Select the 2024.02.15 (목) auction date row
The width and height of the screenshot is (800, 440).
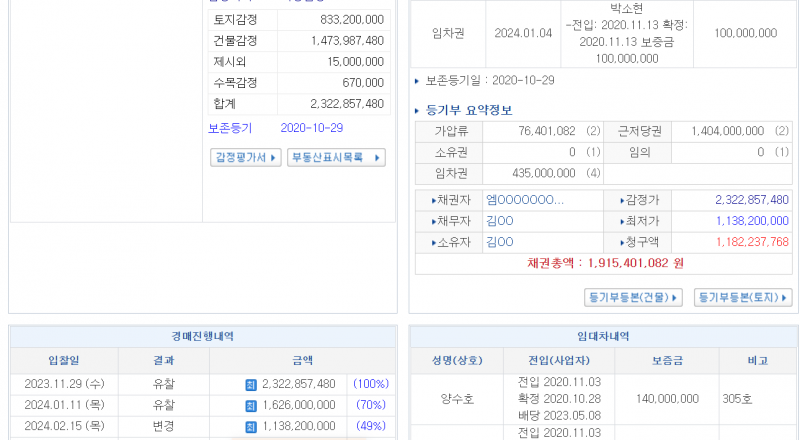coord(203,426)
